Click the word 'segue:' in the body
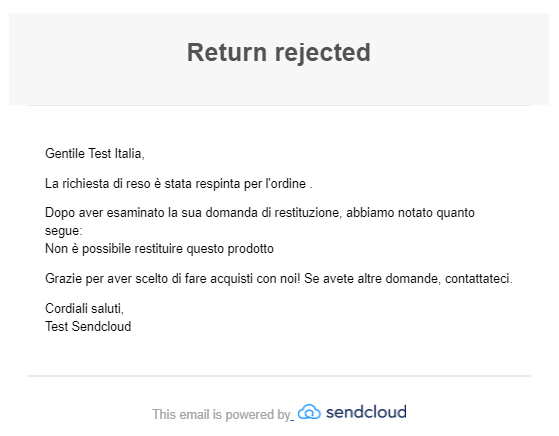The height and width of the screenshot is (436, 559). [x=64, y=231]
